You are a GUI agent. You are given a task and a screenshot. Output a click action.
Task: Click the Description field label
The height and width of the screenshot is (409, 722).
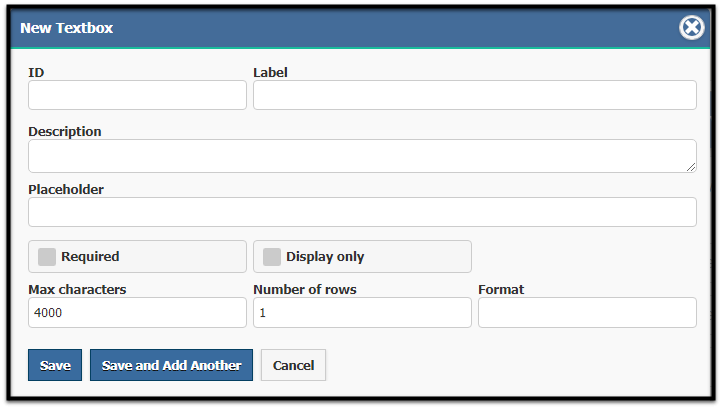click(65, 132)
